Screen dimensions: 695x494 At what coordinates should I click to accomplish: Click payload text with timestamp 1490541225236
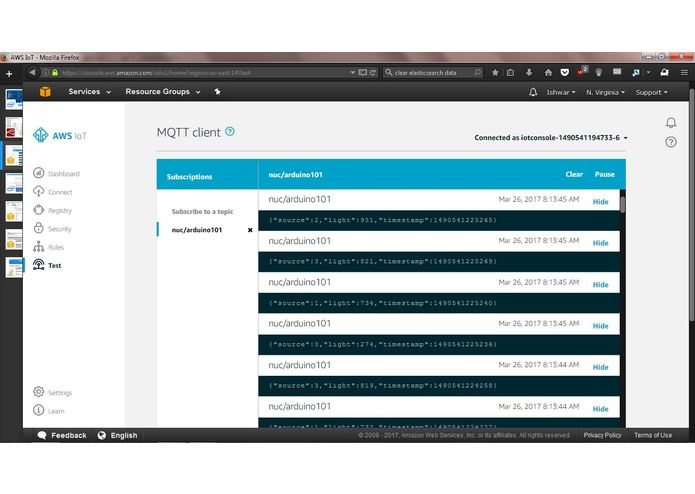pos(383,344)
